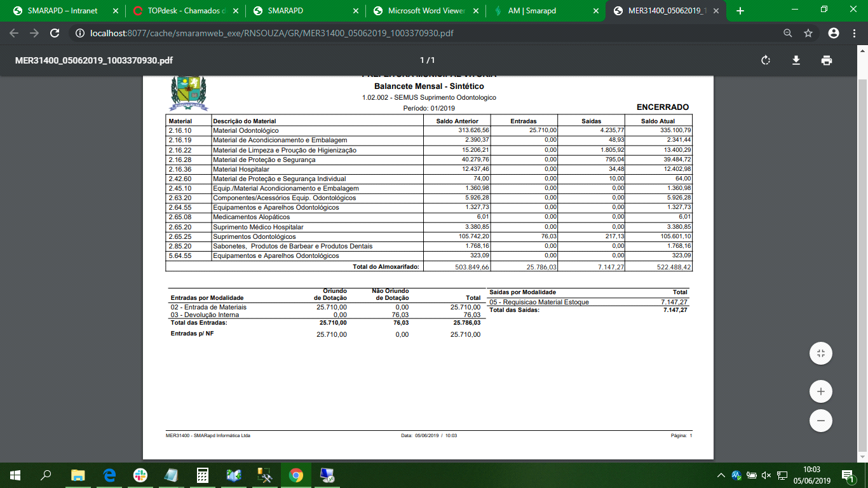Viewport: 868px width, 488px height.
Task: Open Slack from the taskbar
Action: click(140, 475)
